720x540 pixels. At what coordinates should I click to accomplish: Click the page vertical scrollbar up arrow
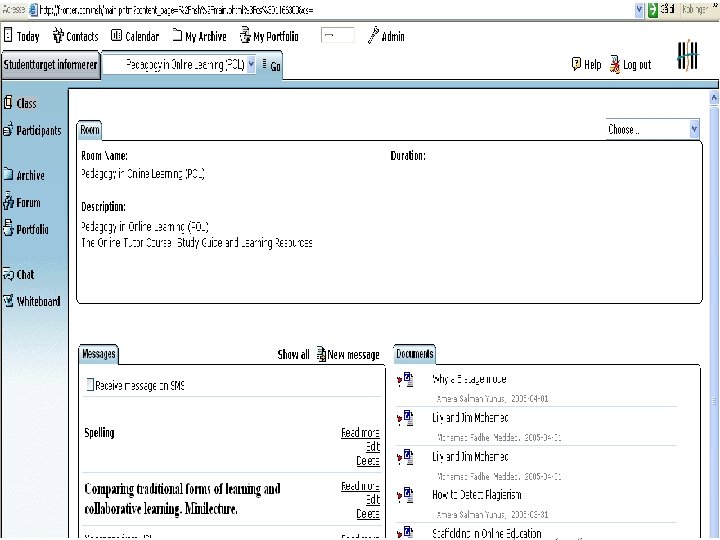714,98
